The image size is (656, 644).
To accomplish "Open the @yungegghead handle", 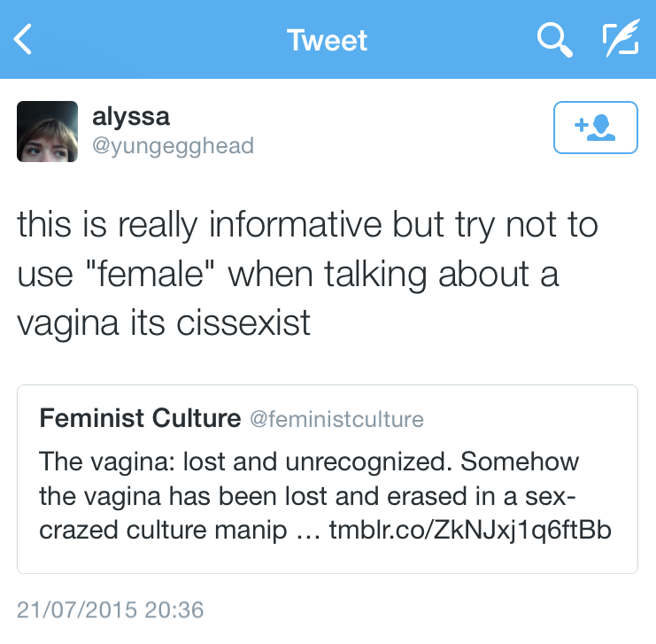I will click(x=173, y=144).
